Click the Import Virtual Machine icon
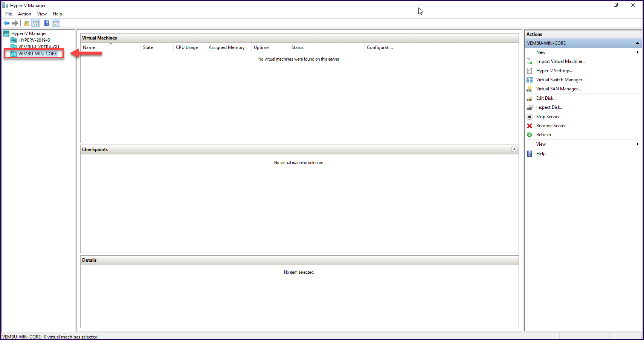Image resolution: width=644 pixels, height=340 pixels. coord(530,61)
